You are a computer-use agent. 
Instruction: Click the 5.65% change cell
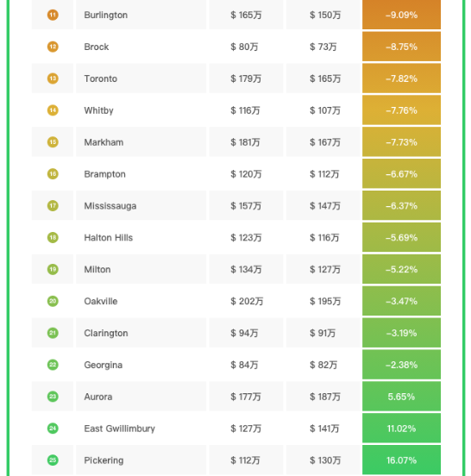401,397
